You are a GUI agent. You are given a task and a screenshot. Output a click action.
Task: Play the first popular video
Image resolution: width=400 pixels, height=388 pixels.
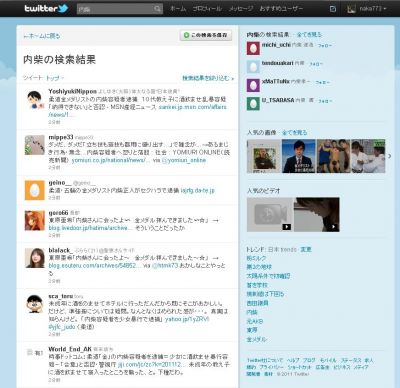tap(270, 214)
